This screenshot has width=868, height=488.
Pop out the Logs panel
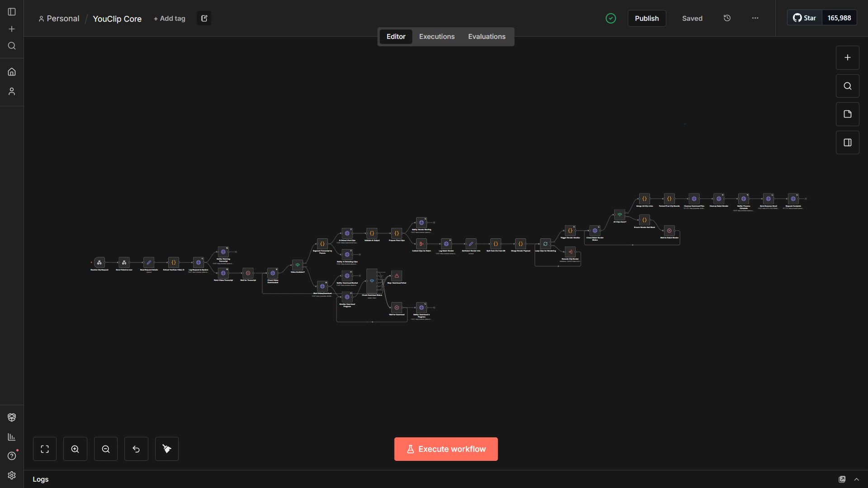[x=842, y=479]
